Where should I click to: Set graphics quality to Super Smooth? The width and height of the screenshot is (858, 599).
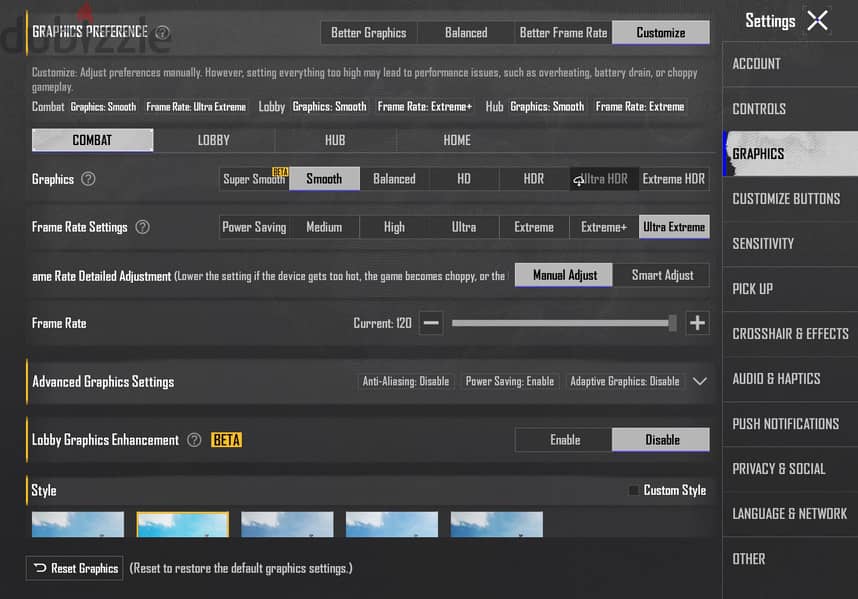click(x=254, y=179)
